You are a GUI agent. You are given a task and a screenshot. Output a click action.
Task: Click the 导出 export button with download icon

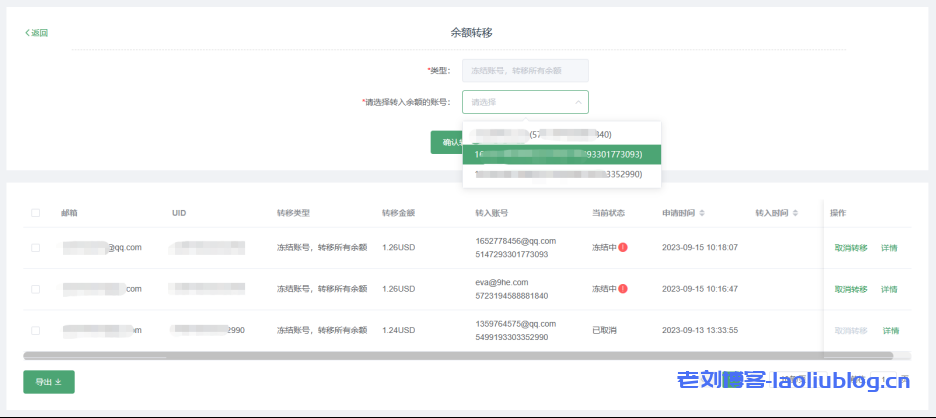(x=49, y=381)
